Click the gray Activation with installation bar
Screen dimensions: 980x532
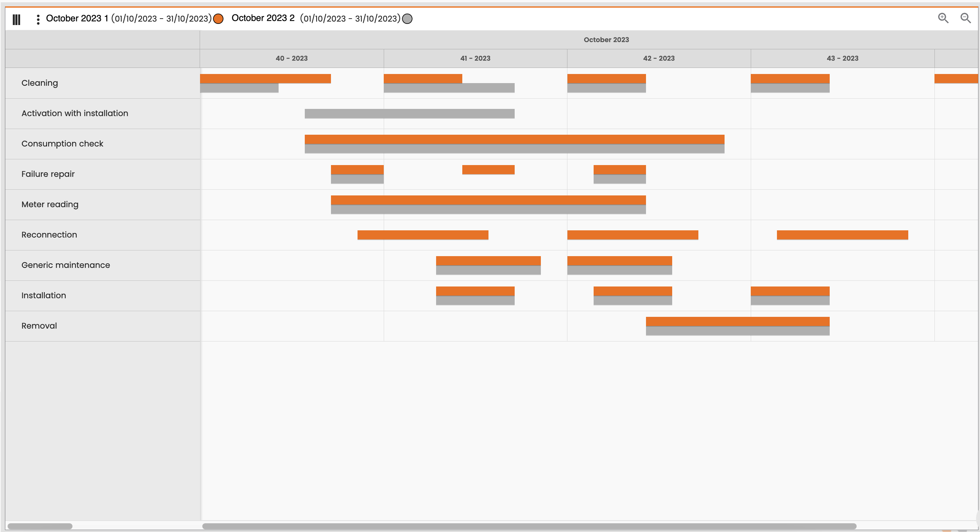tap(410, 113)
